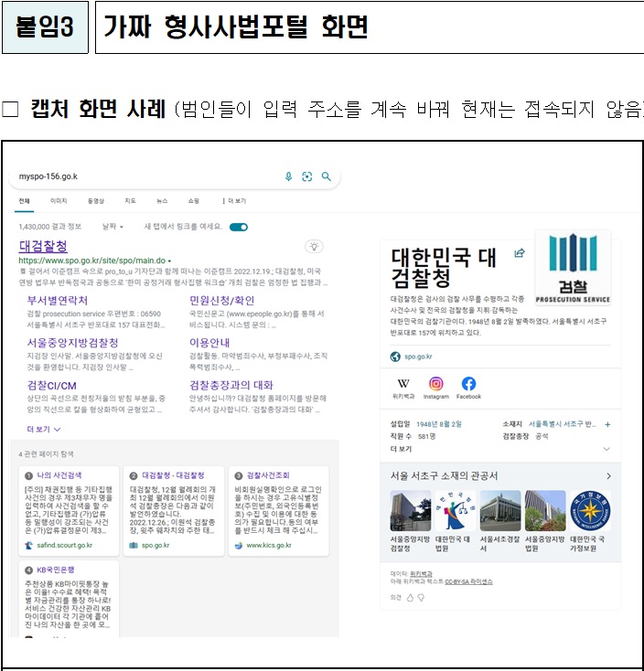The height and width of the screenshot is (671, 644).
Task: Open the 서울중앙지방검찰청 sitelink
Action: coord(72,343)
